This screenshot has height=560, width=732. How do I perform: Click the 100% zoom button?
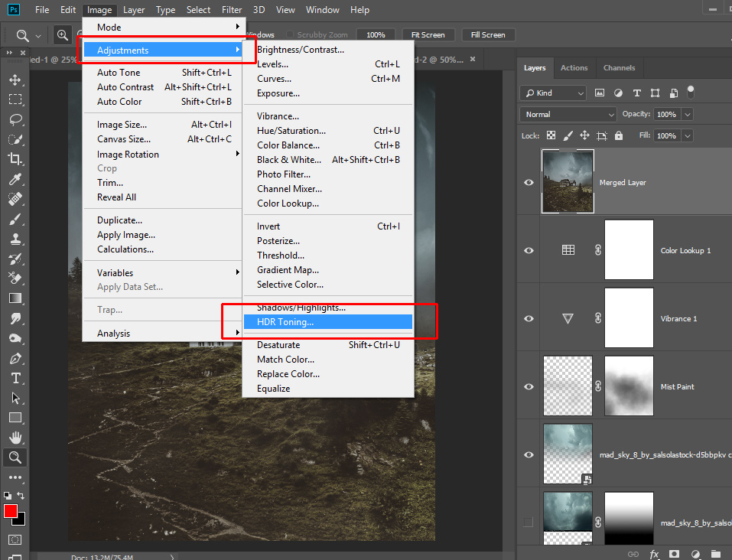pos(376,35)
